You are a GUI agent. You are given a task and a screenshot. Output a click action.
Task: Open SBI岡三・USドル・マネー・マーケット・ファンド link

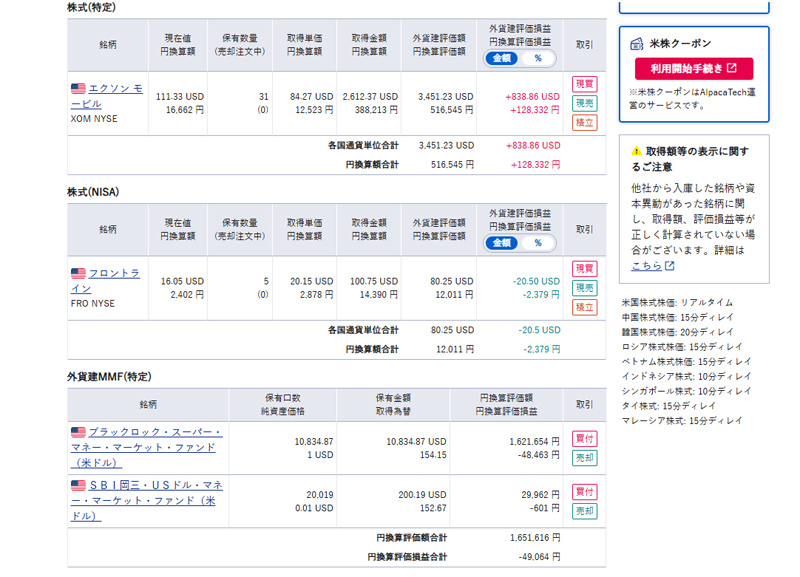[x=146, y=500]
